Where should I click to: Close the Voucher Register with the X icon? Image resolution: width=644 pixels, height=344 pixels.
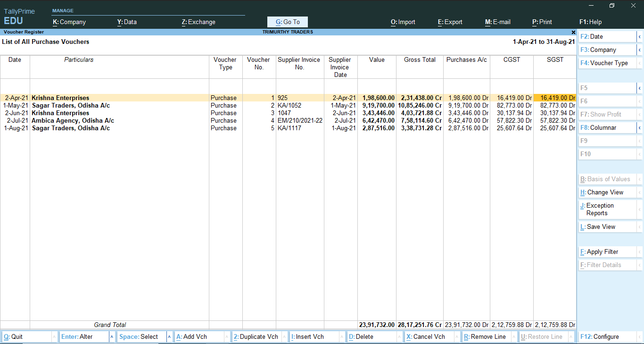click(x=573, y=32)
